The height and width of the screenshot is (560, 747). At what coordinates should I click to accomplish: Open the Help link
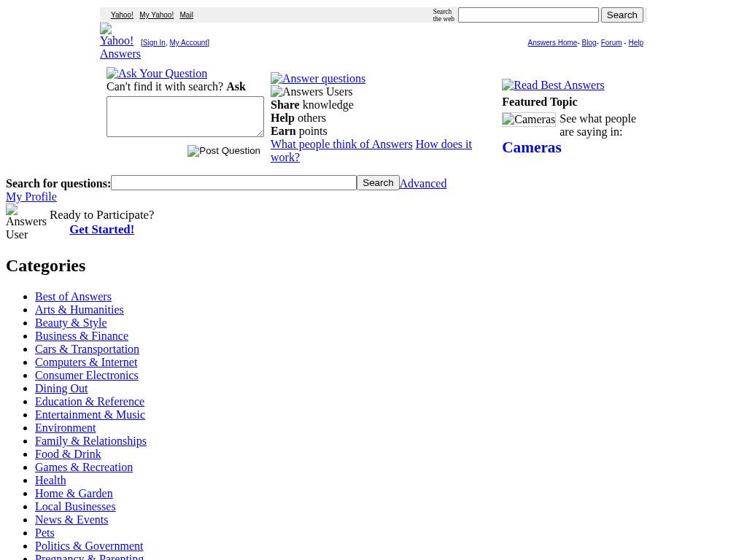coord(635,42)
